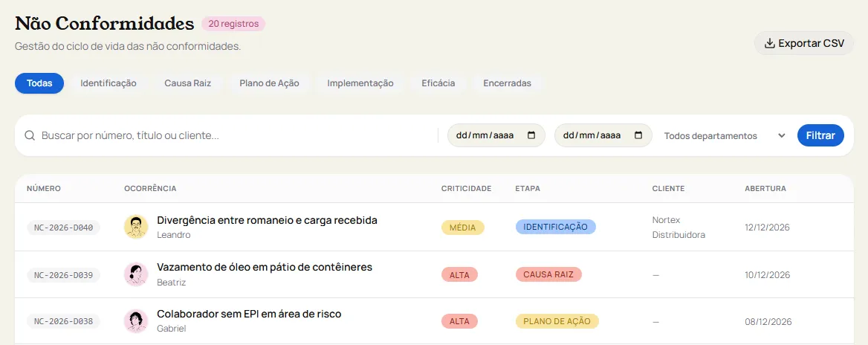Select record number NC-2026-D040
This screenshot has height=345, width=868.
tap(64, 228)
